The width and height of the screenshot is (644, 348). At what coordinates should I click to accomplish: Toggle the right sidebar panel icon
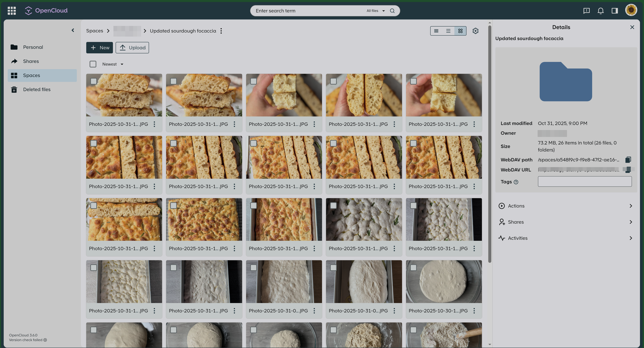click(x=614, y=11)
